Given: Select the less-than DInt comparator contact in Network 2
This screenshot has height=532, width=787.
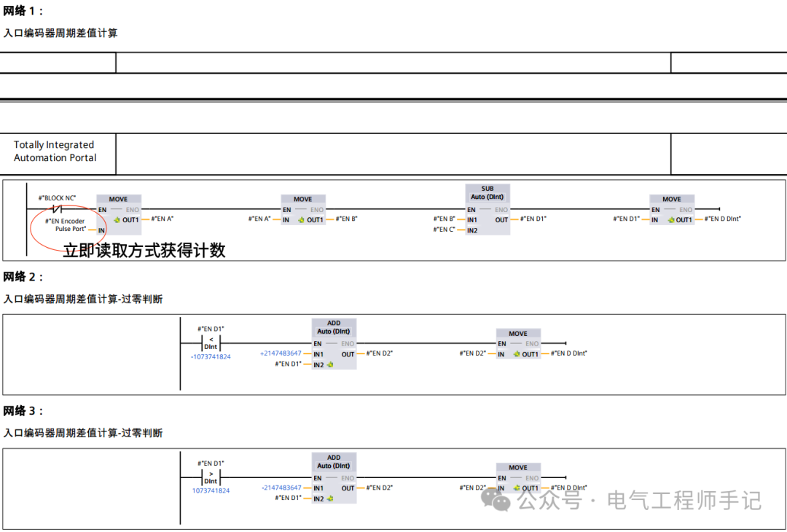Looking at the screenshot, I should 211,343.
